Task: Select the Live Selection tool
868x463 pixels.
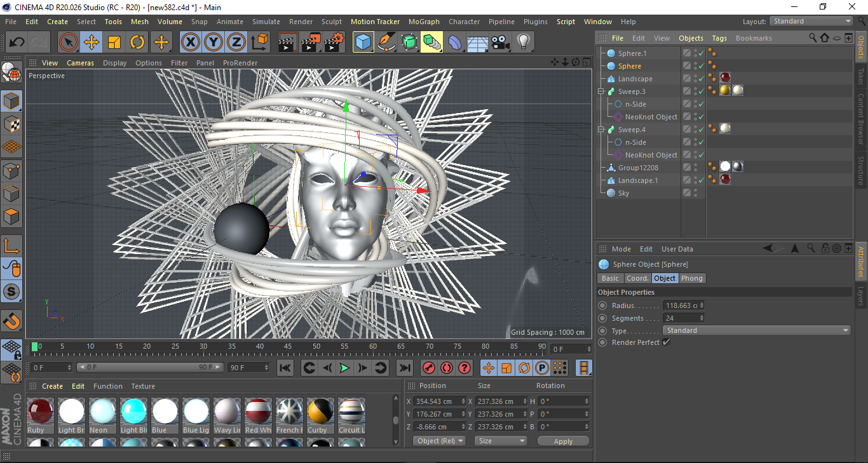Action: pyautogui.click(x=69, y=43)
